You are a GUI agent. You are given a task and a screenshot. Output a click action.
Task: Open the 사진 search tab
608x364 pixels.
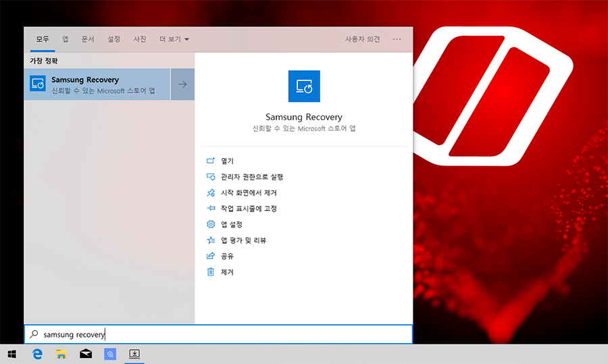[x=140, y=39]
